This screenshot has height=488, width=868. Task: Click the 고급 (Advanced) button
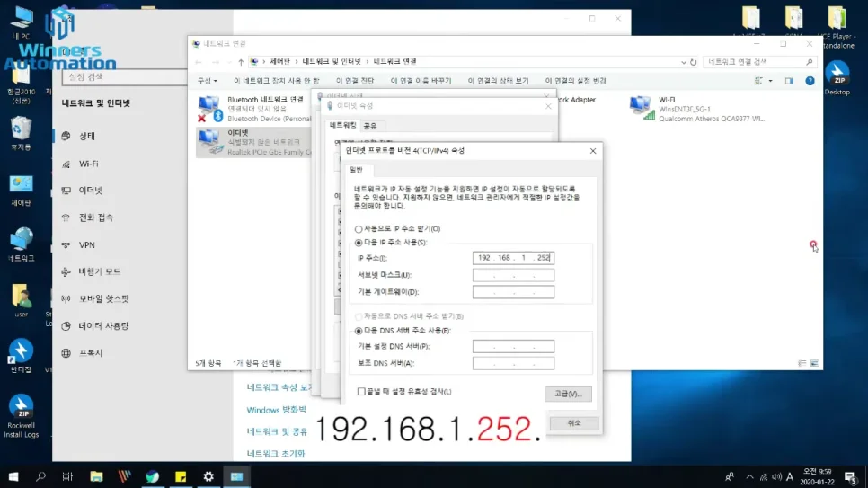click(x=568, y=394)
